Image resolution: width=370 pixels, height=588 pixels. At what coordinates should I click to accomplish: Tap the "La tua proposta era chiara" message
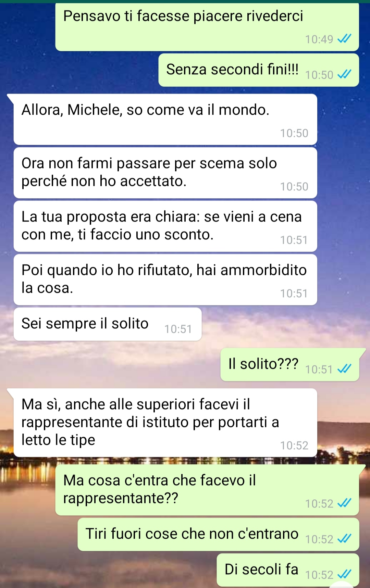[165, 226]
